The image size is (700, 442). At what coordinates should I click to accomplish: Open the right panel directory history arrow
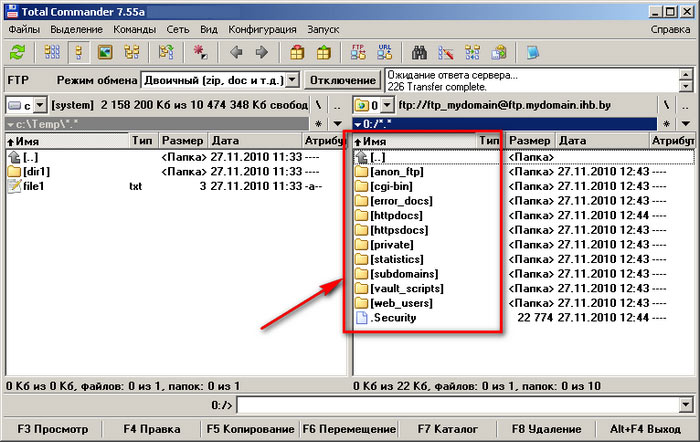pos(685,124)
